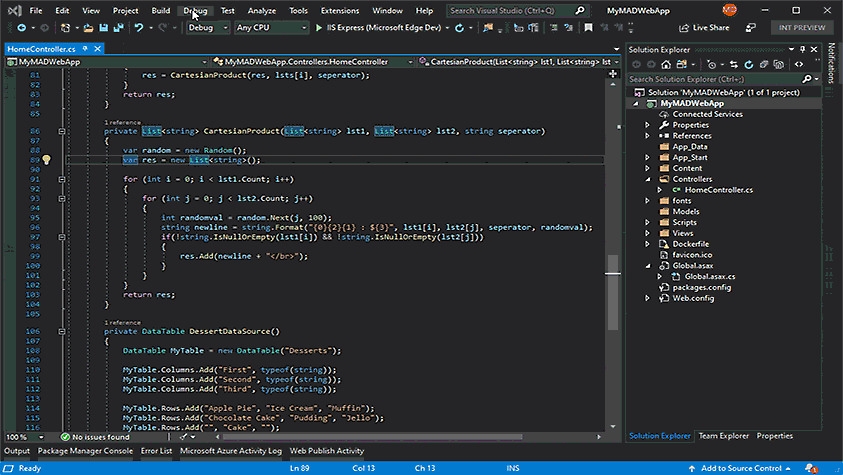Click the lightbulb quick actions icon

click(x=46, y=160)
